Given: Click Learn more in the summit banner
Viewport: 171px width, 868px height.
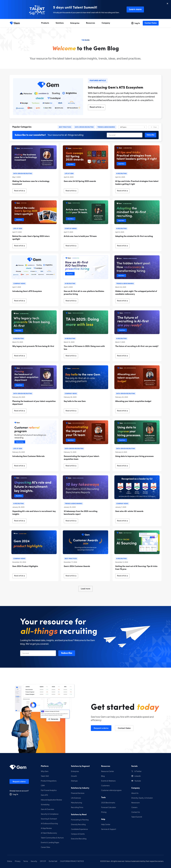Looking at the screenshot, I should tap(135, 9).
